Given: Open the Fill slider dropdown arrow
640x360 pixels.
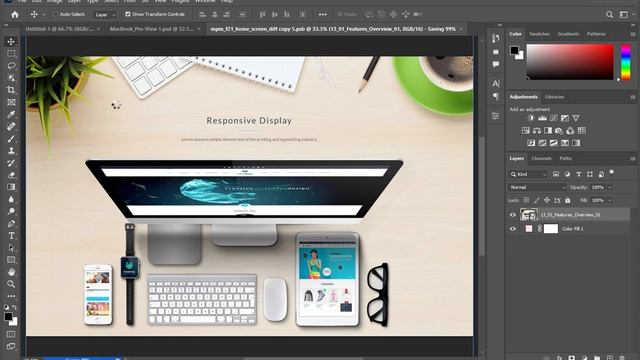Looking at the screenshot, I should tap(610, 200).
